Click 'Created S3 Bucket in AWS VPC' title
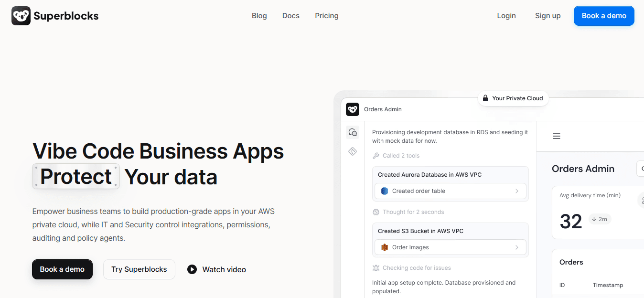 pos(420,231)
